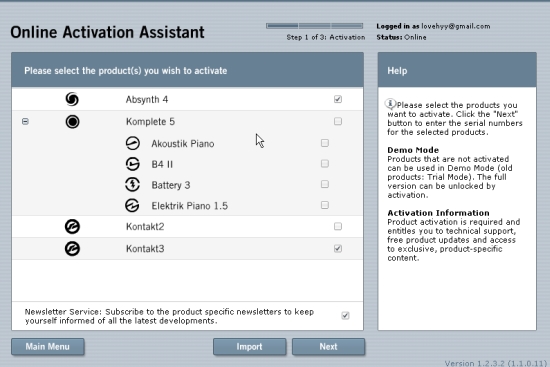550x367 pixels.
Task: Click the Kontakt3 product icon
Action: 72,249
